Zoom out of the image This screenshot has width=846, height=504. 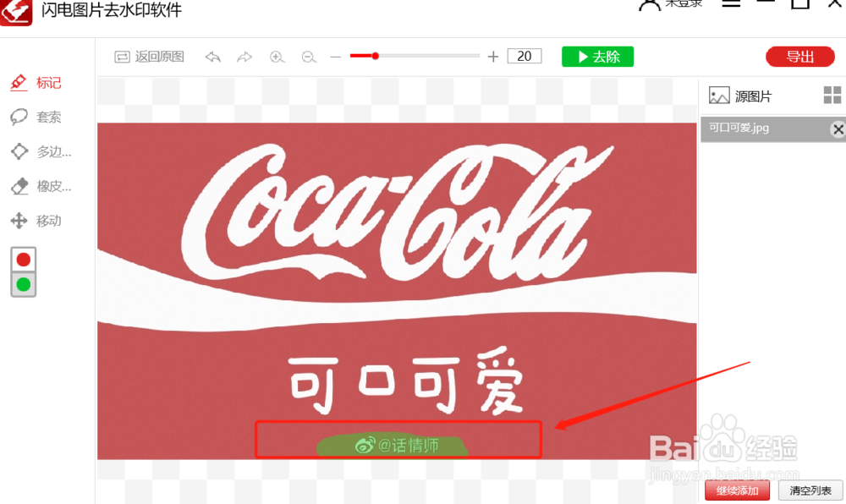pos(309,57)
